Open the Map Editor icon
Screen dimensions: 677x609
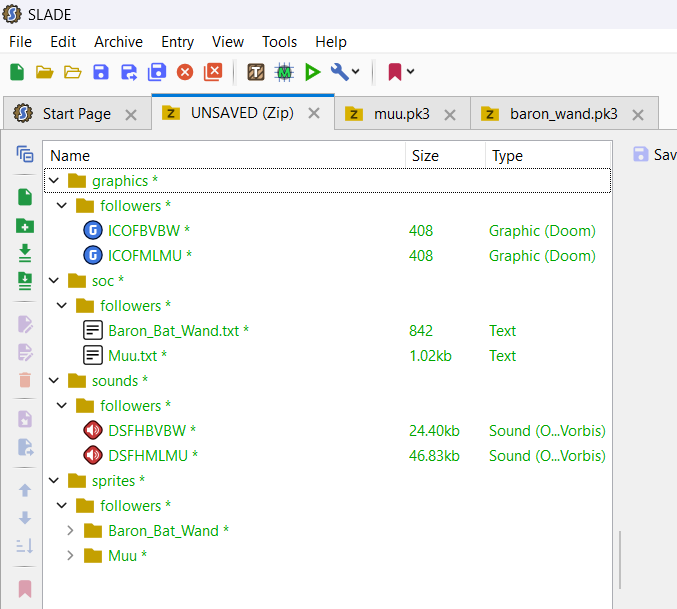tap(284, 72)
